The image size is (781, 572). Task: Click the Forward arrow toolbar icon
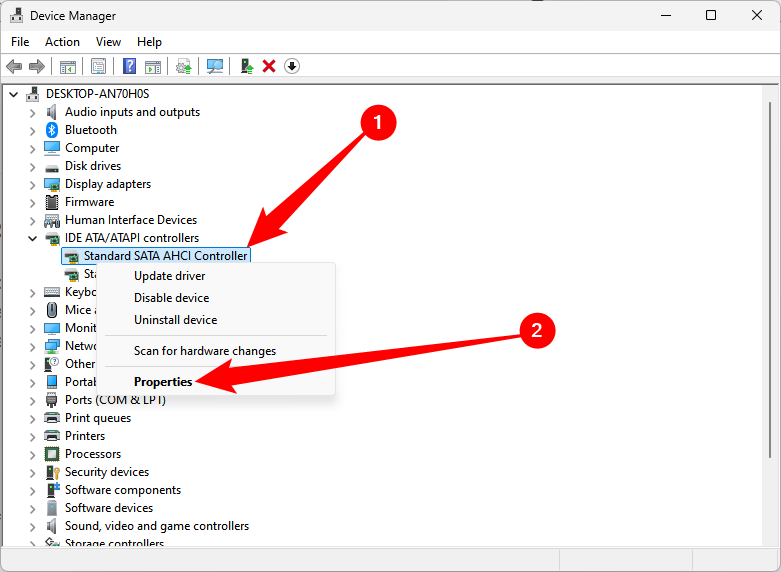pos(37,66)
